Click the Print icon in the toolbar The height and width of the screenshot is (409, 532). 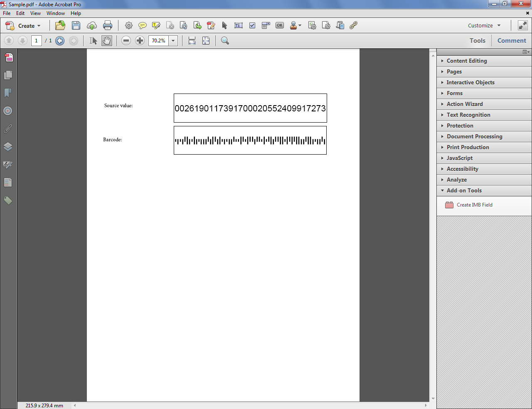click(108, 25)
